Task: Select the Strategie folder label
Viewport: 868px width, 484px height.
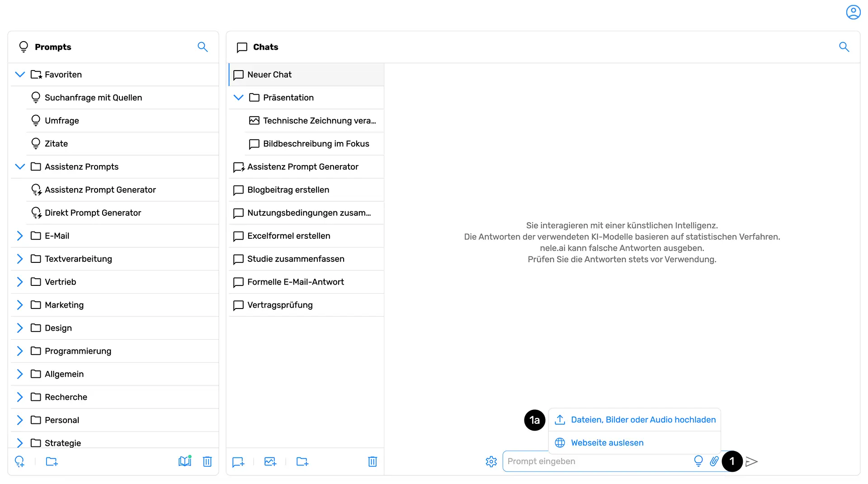Action: 63,443
